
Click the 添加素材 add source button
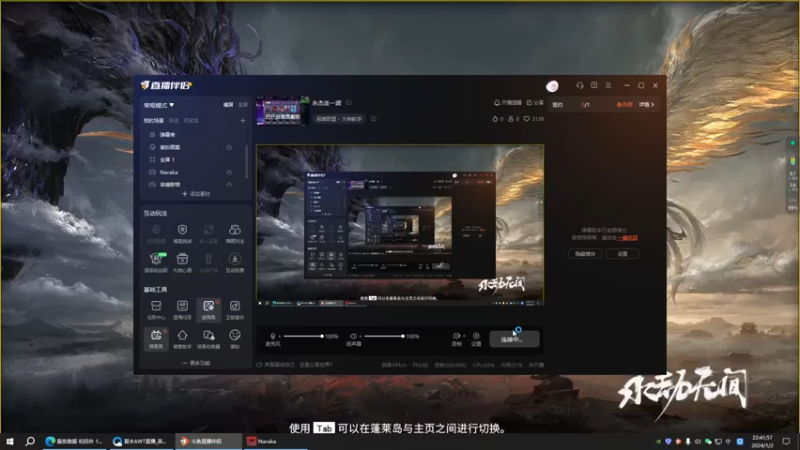tap(196, 194)
